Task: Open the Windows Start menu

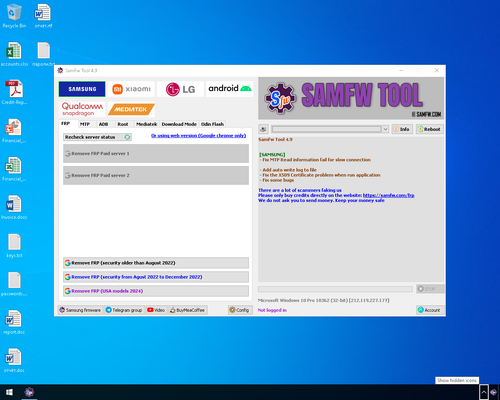Action: (x=9, y=392)
